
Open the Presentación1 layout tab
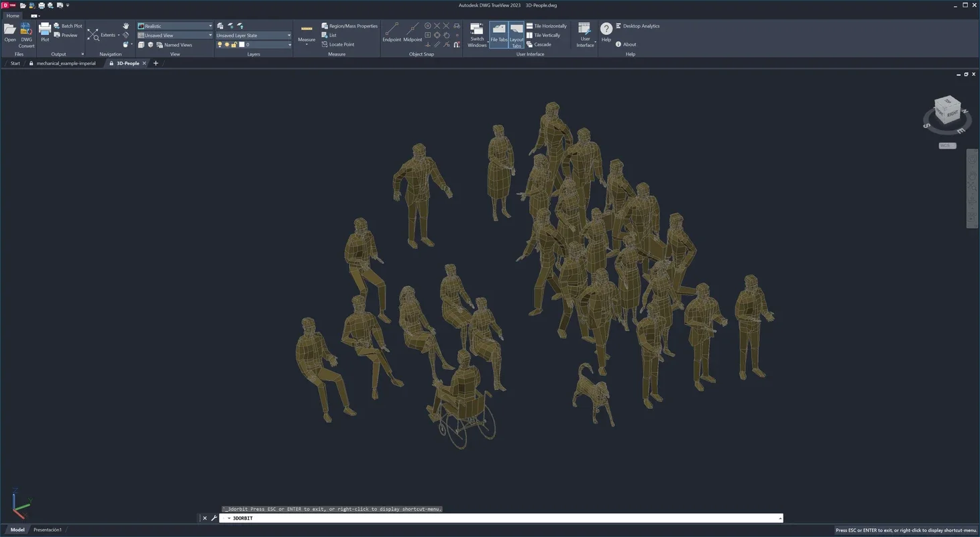click(48, 530)
